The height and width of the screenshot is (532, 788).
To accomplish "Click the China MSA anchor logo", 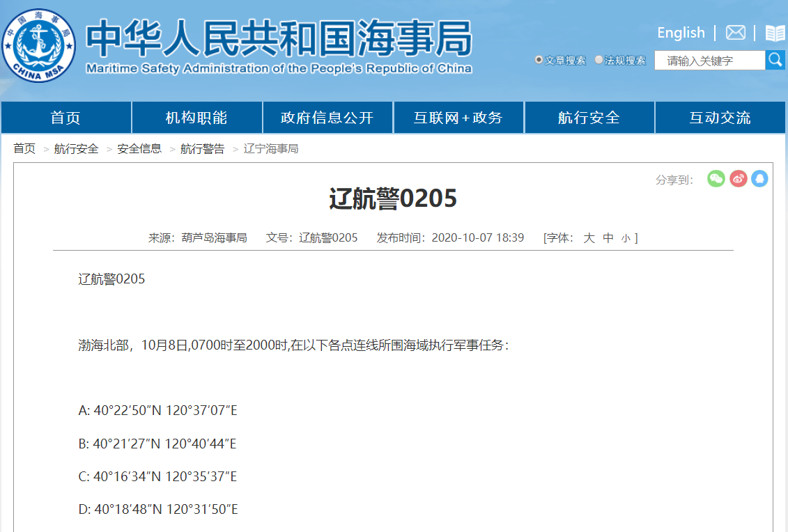I will (x=38, y=44).
